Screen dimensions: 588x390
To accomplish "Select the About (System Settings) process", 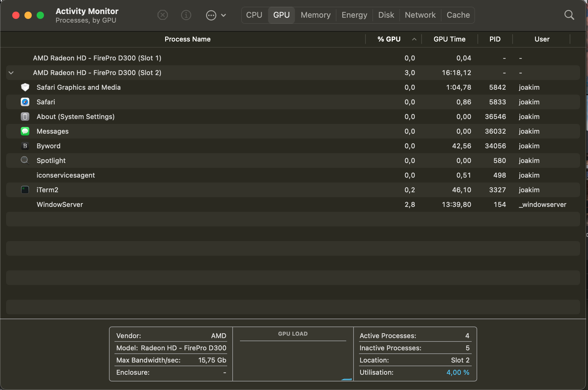I will click(x=75, y=117).
